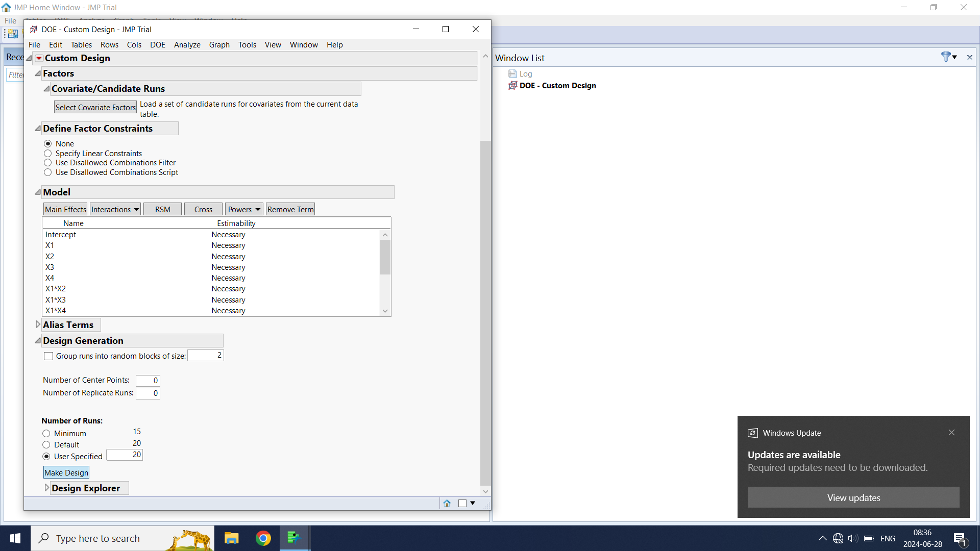980x551 pixels.
Task: Open the Log entry icon in Window List
Action: pyautogui.click(x=512, y=74)
